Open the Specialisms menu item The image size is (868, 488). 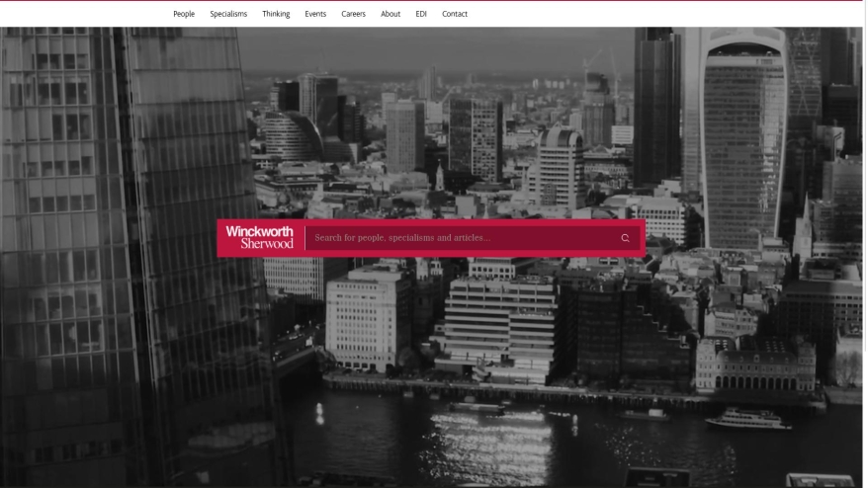point(228,14)
